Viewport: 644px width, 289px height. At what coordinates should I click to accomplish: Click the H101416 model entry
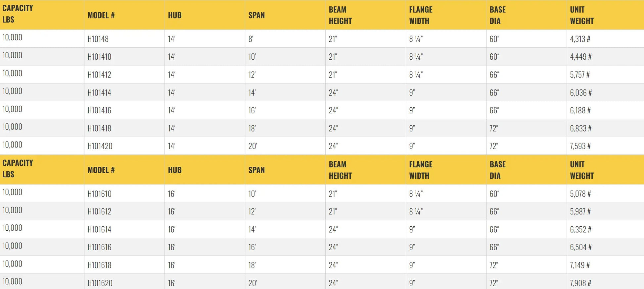(x=99, y=111)
